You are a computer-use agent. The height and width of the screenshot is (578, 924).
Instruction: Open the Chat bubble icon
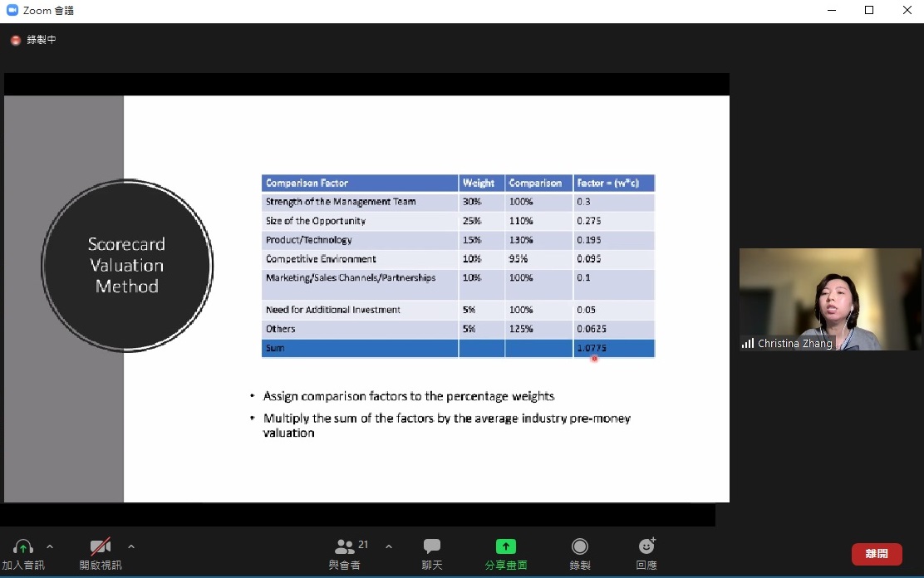click(x=432, y=546)
